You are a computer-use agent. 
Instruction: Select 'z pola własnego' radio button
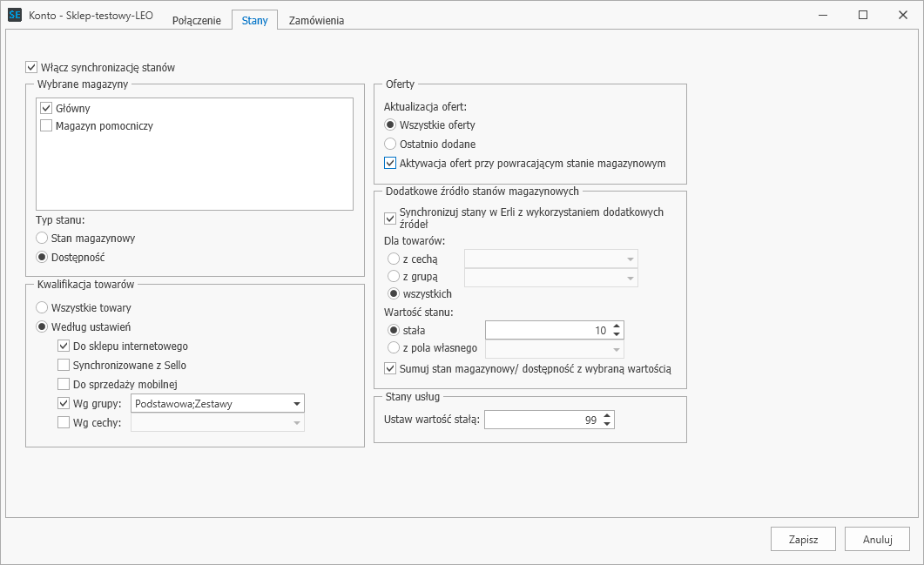[x=394, y=347]
